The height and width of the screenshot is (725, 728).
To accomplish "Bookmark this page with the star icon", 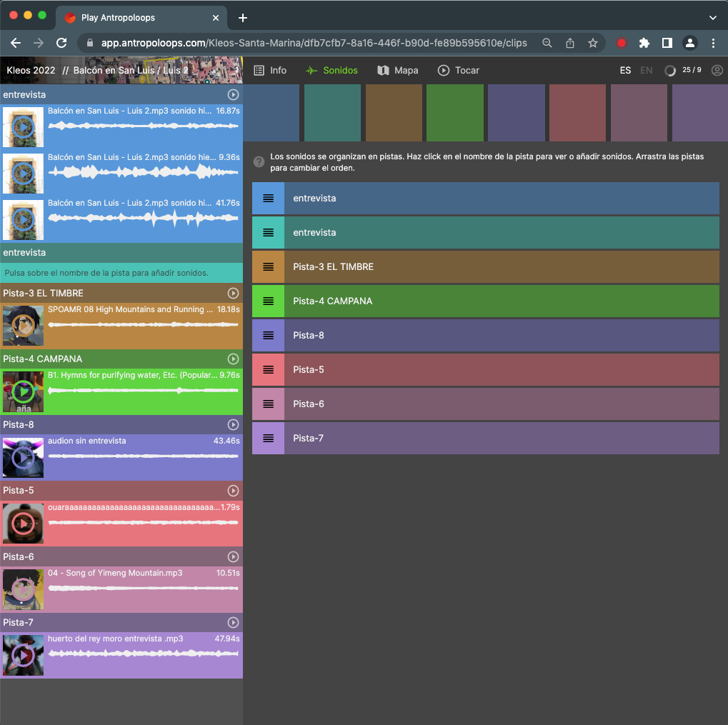I will coord(592,43).
